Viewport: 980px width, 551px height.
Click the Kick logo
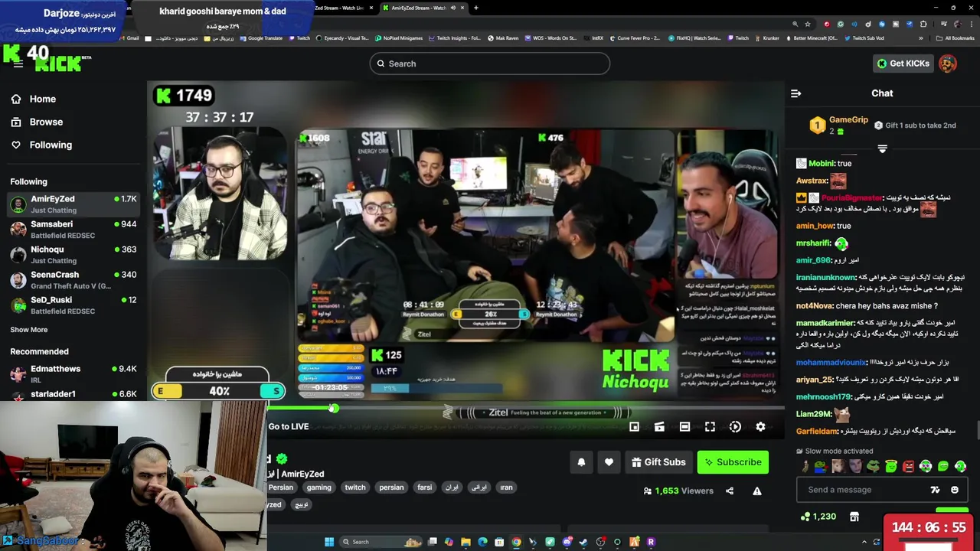pyautogui.click(x=58, y=63)
